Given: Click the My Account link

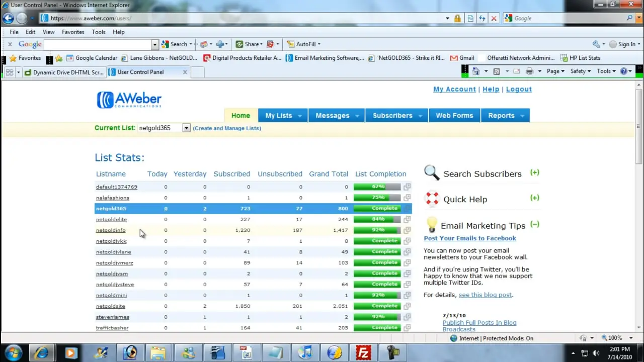Looking at the screenshot, I should [x=454, y=89].
